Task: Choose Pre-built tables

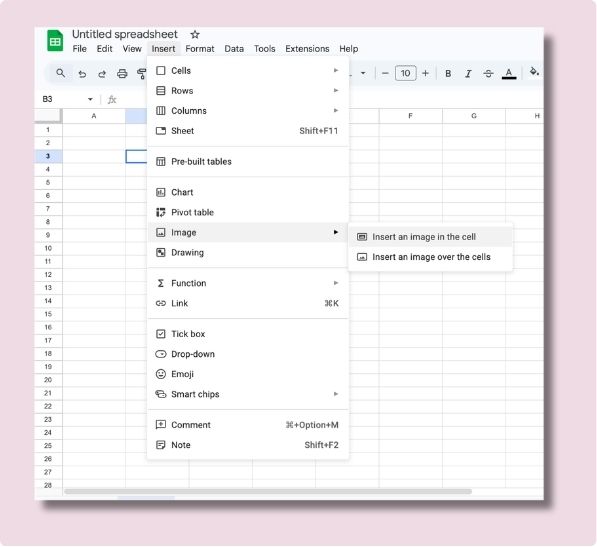Action: pos(248,161)
